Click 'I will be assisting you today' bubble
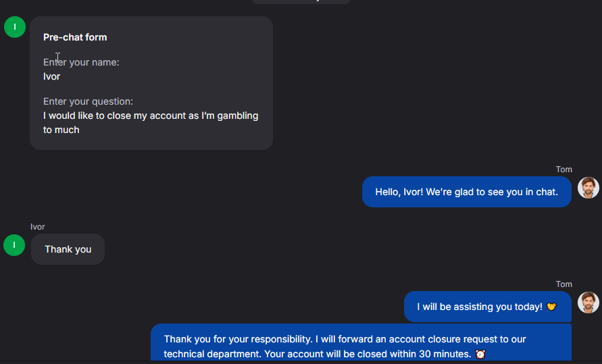The image size is (602, 364). (x=488, y=307)
